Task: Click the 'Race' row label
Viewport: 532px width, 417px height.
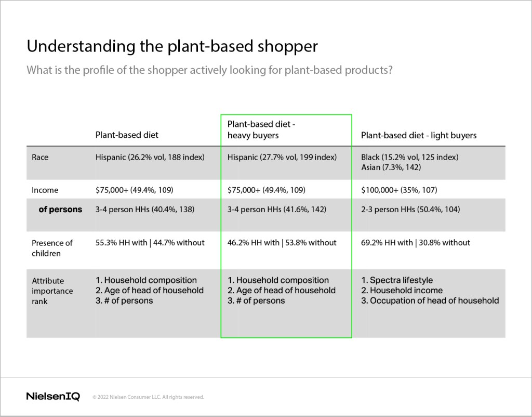Action: (40, 157)
